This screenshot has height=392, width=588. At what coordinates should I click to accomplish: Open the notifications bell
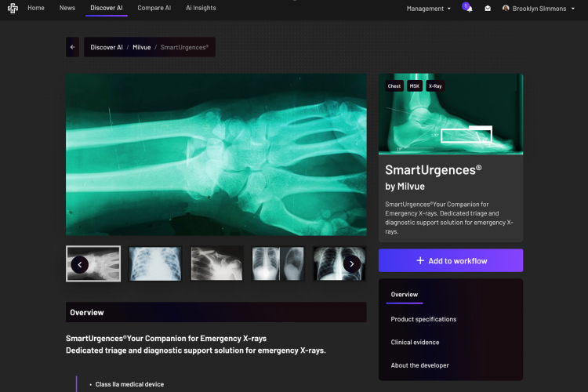(470, 9)
